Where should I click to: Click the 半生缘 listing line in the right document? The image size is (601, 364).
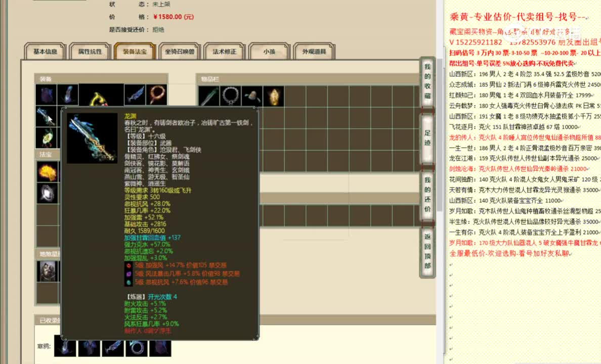pyautogui.click(x=525, y=221)
